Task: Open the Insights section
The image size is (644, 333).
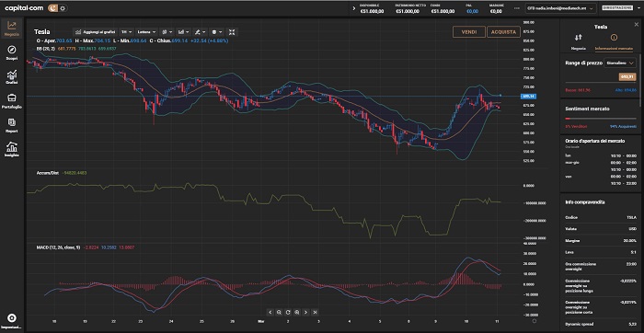Action: 11,150
